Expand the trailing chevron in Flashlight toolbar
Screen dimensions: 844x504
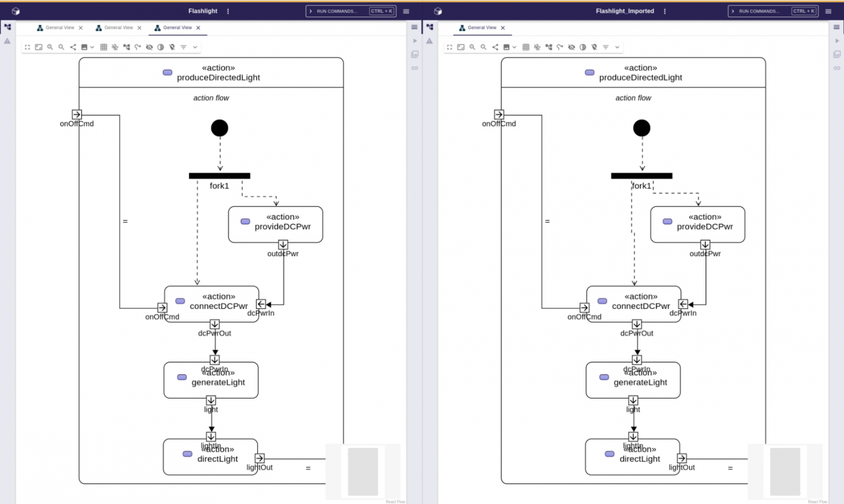pos(195,47)
